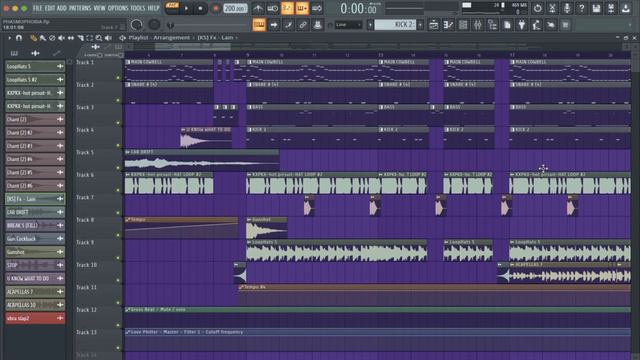Screen dimensions: 640x360
Task: Click the stop button in transport
Action: click(200, 8)
